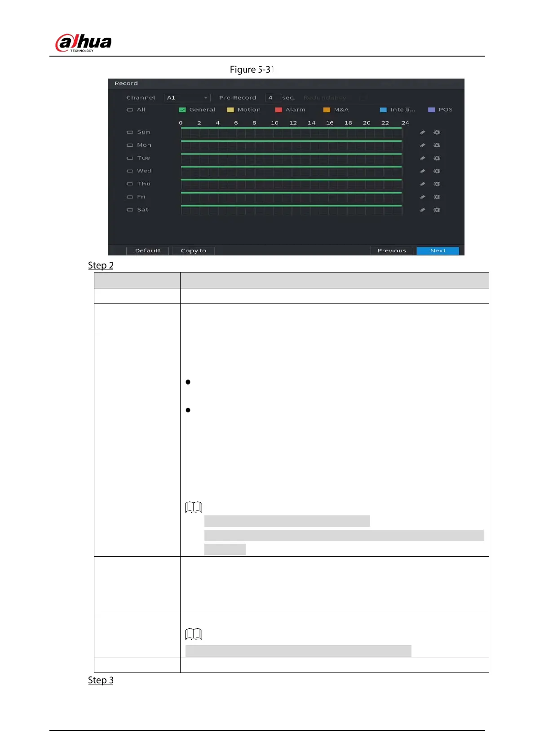Click the Thu green schedule bar
This screenshot has width=535, height=756.
click(291, 180)
